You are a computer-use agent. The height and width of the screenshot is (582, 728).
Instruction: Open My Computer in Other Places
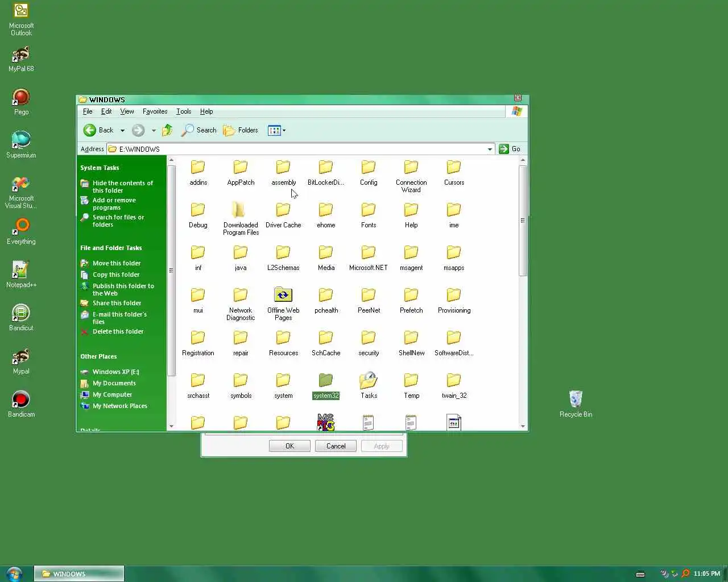112,394
